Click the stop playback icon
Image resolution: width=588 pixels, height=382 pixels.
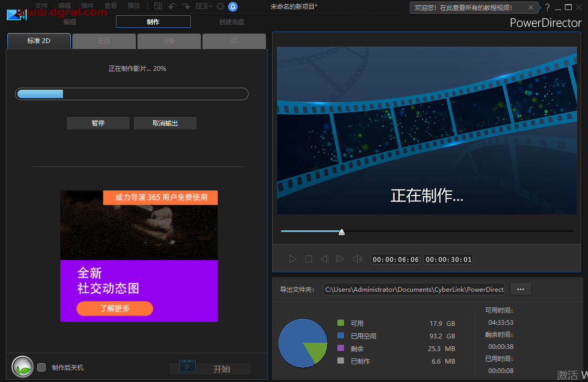[308, 259]
